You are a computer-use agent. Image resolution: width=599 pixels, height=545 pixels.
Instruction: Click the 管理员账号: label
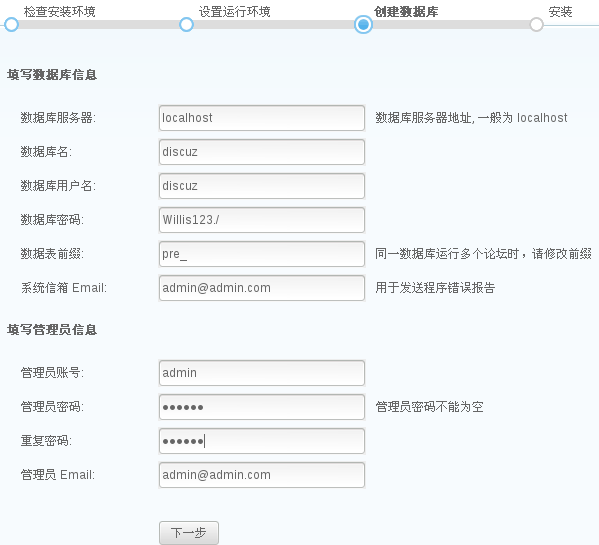click(x=52, y=372)
